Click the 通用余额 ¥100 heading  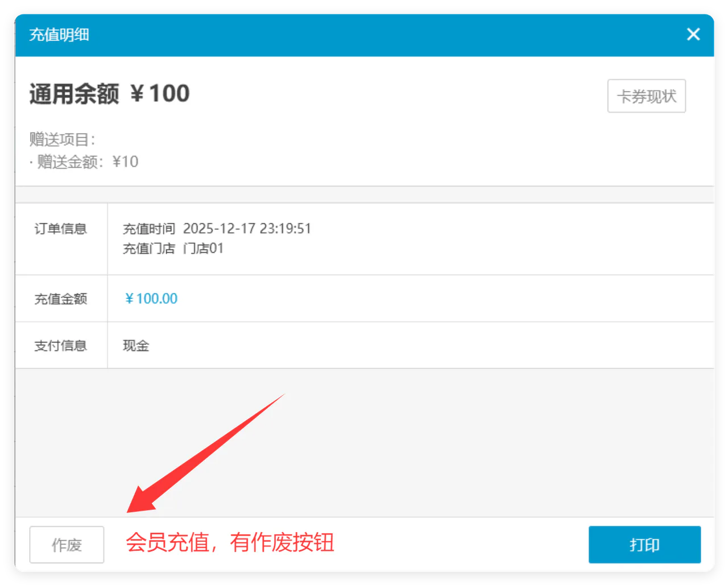[109, 94]
